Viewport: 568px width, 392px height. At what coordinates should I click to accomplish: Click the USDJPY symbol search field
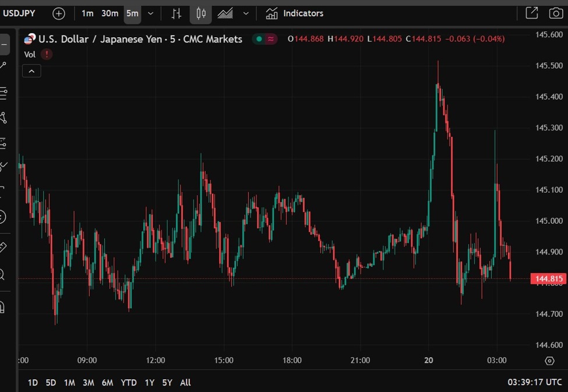pos(19,13)
